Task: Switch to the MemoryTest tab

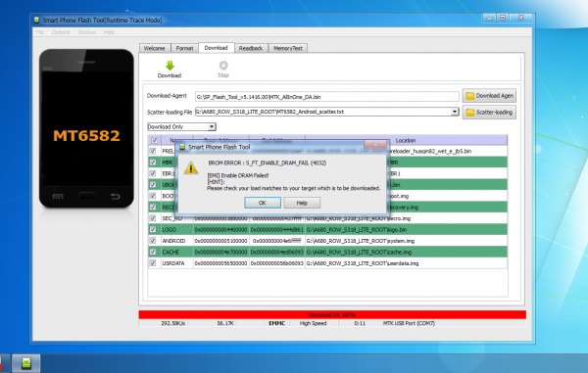Action: [287, 48]
